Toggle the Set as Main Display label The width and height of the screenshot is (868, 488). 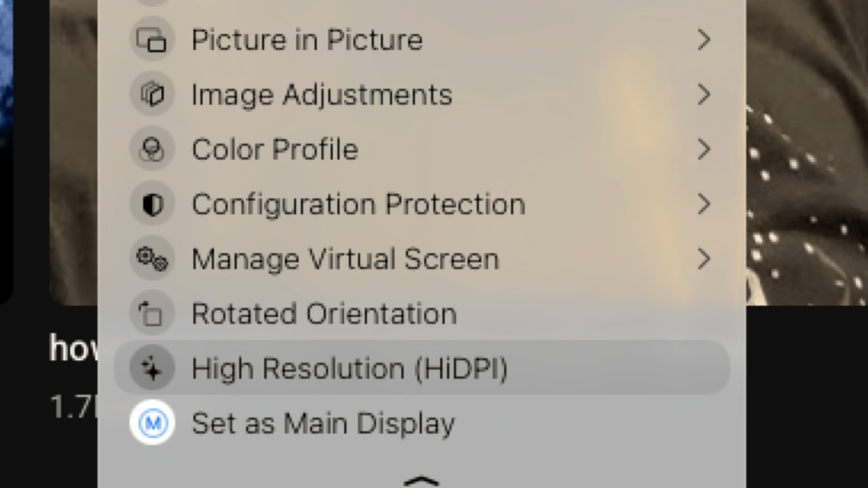(323, 423)
